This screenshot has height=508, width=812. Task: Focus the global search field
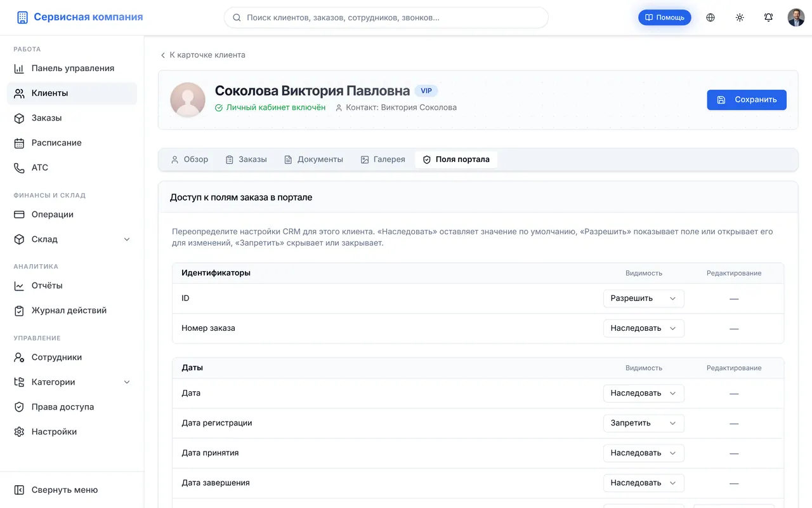386,18
